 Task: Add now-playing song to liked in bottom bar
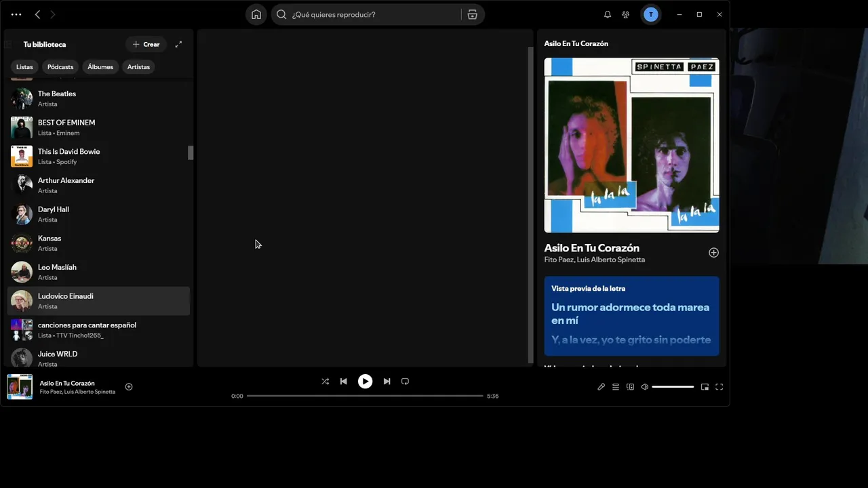[129, 387]
